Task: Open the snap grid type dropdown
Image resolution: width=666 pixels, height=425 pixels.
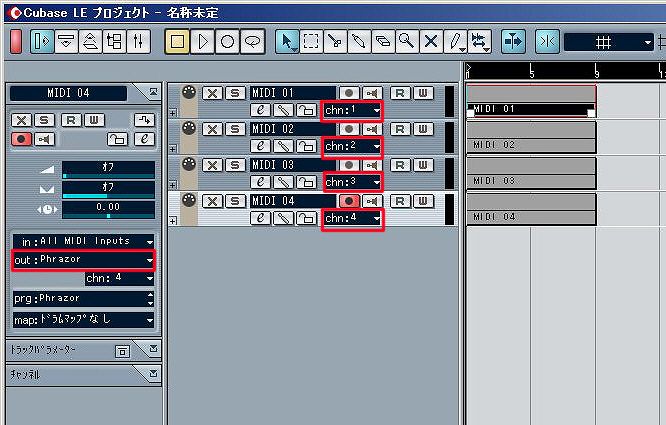Action: pos(608,42)
